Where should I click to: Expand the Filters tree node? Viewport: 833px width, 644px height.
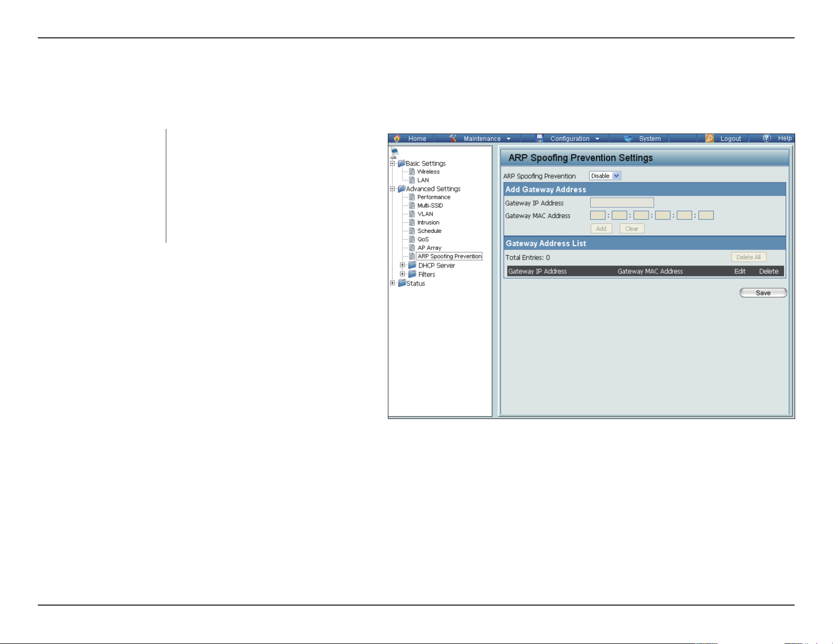pos(402,274)
